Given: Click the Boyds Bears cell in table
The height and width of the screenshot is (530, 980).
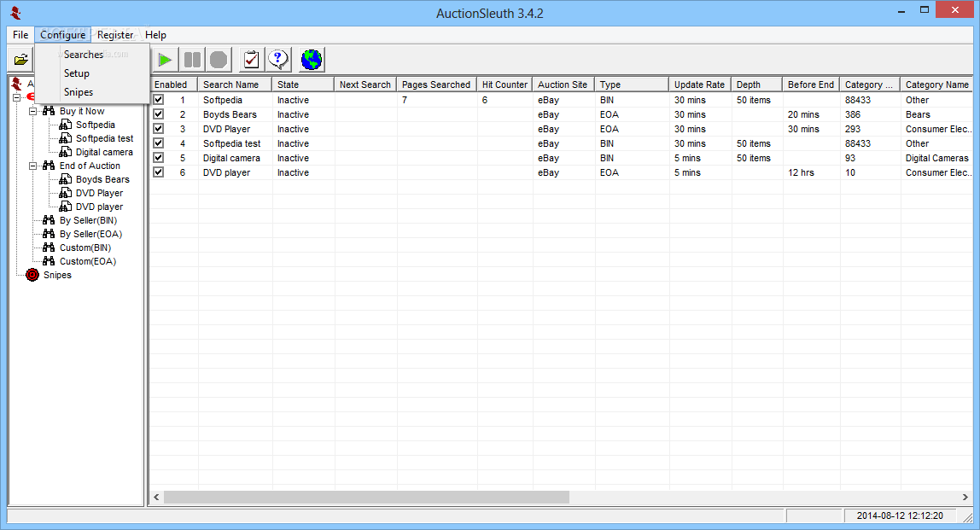Looking at the screenshot, I should [x=230, y=114].
